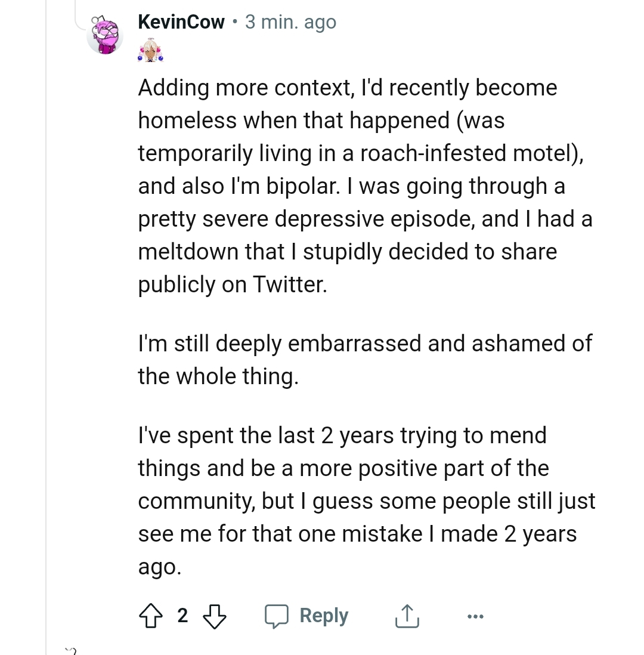Click the KevinCow username link

point(181,22)
